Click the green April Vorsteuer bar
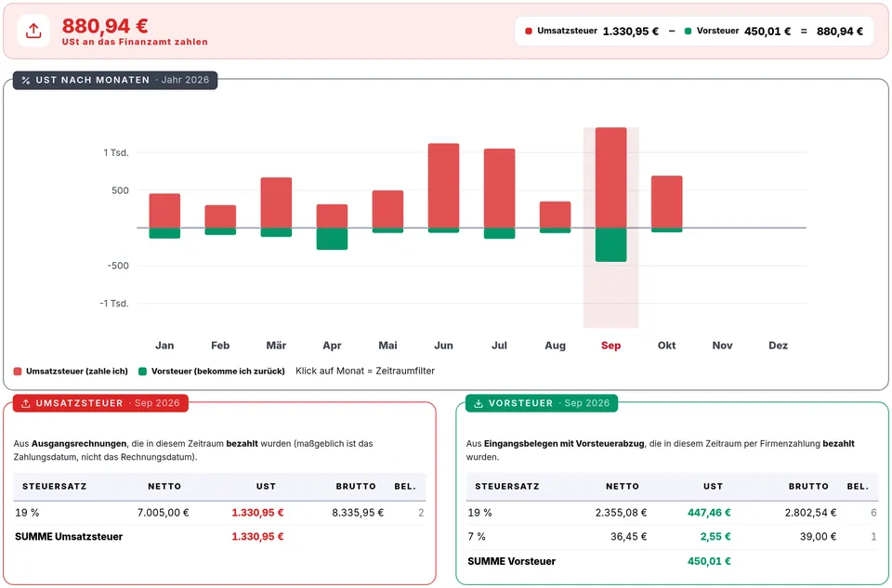Screen dimensions: 892x588 [333, 239]
